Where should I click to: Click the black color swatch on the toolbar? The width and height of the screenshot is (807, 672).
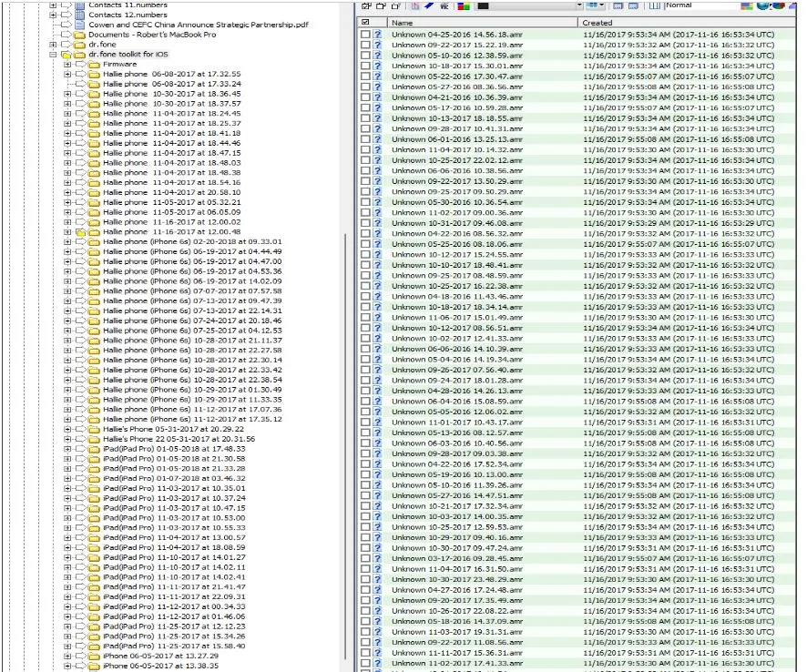tap(483, 5)
